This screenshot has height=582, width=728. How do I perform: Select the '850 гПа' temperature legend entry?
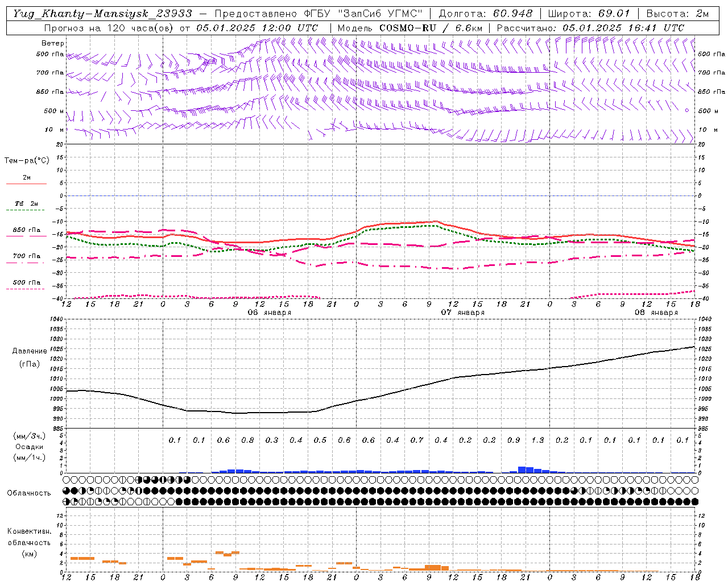(x=27, y=230)
